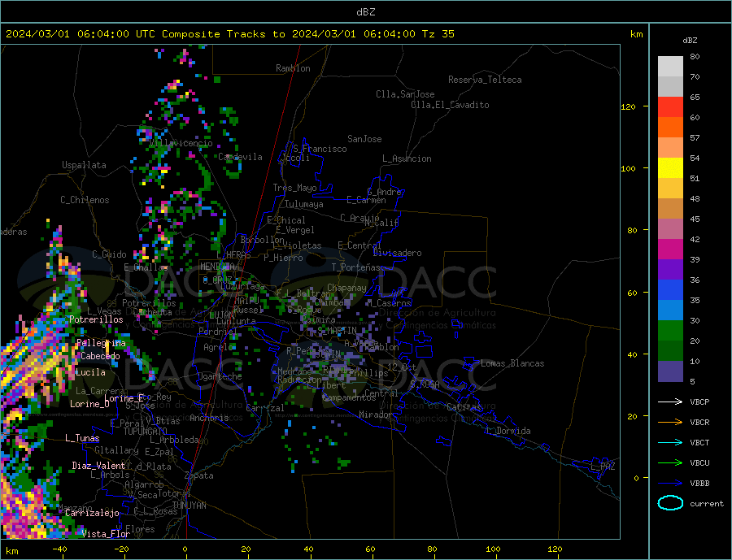Viewport: 732px width, 560px height.
Task: Click the green VBCU arrow legend icon
Action: 670,463
